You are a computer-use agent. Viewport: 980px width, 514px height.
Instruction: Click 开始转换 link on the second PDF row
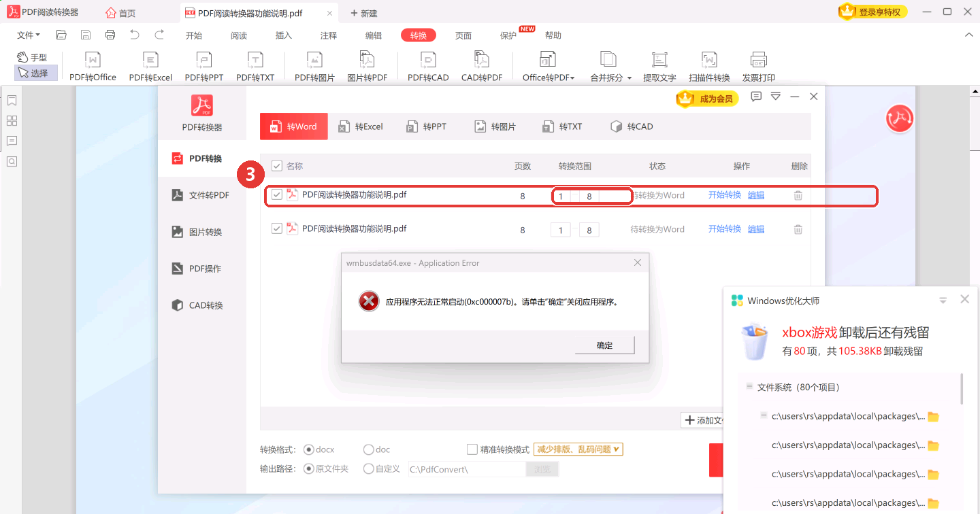click(725, 229)
